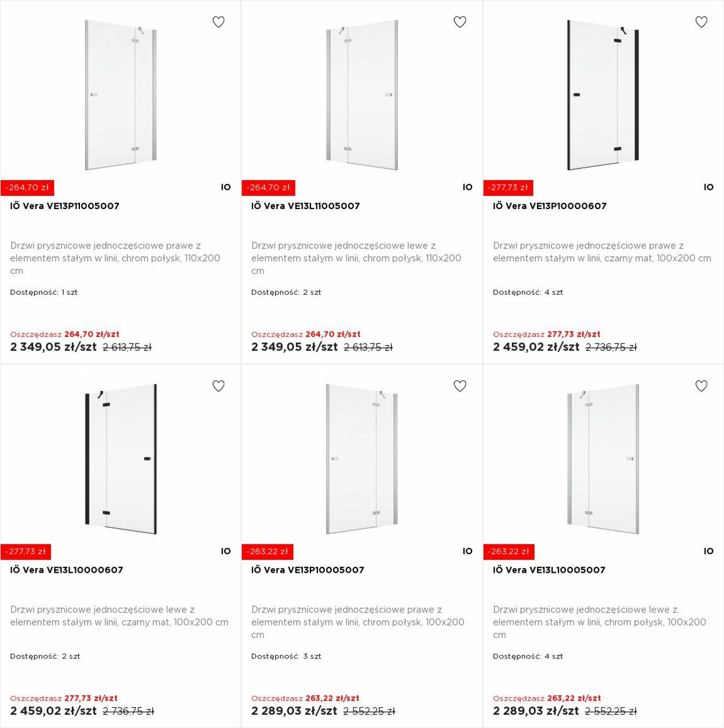
Task: Add IÖ Vera VE13L10005007 to favorites
Action: 701,386
